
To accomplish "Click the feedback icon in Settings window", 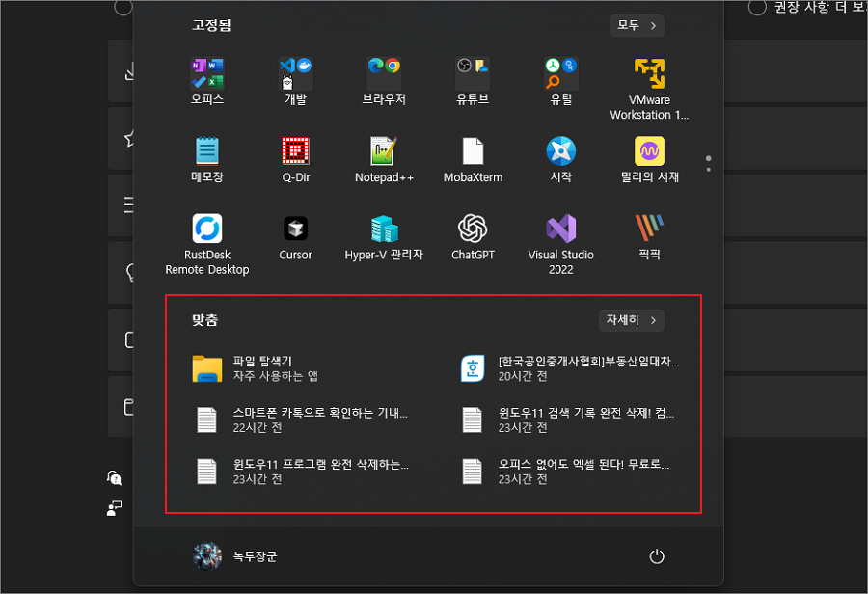I will 114,508.
